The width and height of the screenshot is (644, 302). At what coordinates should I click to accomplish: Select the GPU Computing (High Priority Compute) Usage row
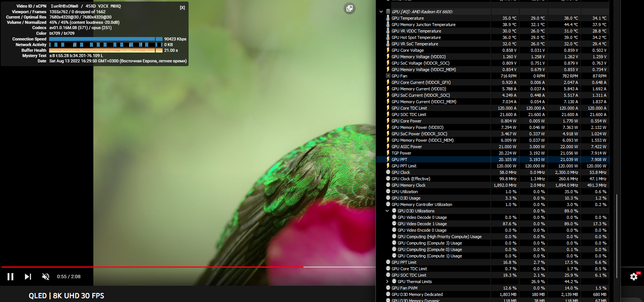493,237
